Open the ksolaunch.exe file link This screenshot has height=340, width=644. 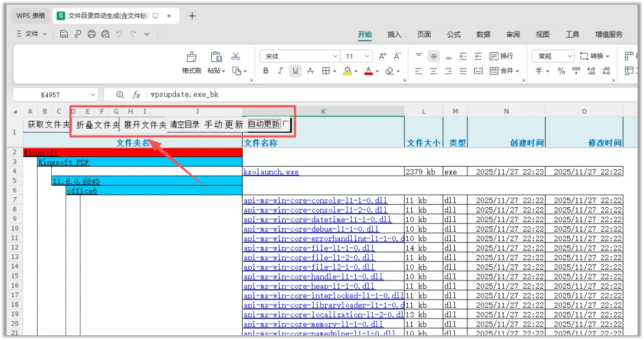pos(271,172)
